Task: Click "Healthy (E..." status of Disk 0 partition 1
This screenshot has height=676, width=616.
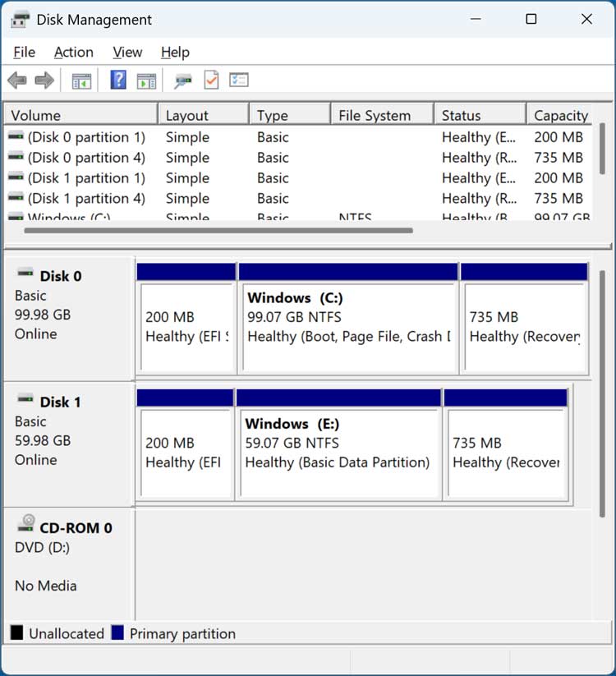Action: click(x=479, y=137)
